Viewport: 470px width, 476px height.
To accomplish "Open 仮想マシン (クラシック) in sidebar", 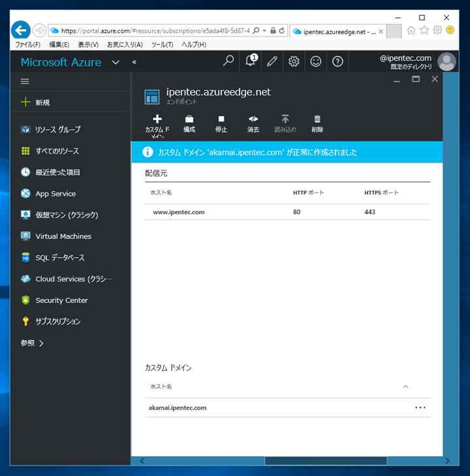I will click(x=70, y=215).
